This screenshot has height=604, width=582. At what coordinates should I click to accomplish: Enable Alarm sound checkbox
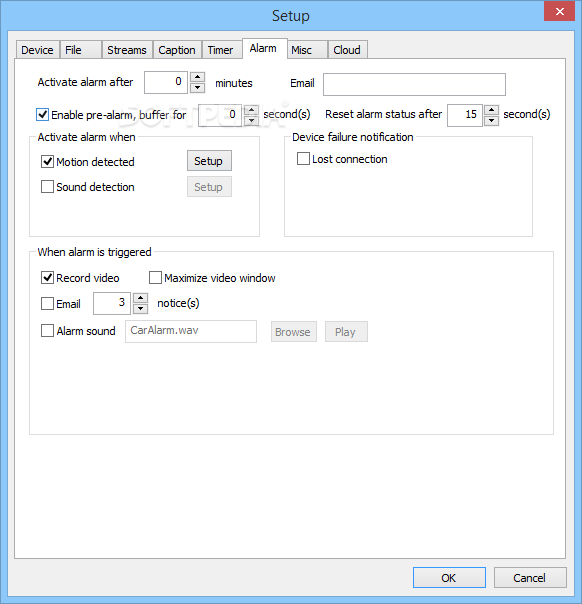coord(47,331)
